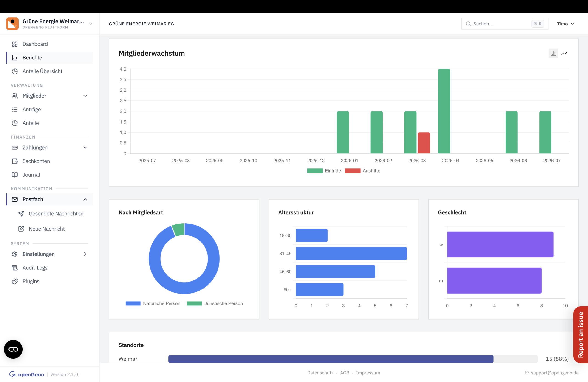The width and height of the screenshot is (588, 382).
Task: Open the organization switcher chevron
Action: click(91, 24)
